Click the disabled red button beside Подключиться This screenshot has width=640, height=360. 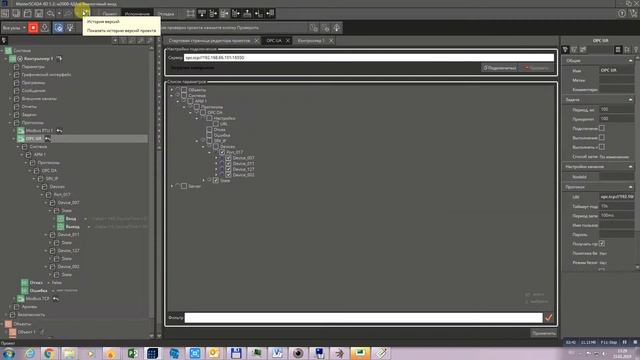(536, 68)
